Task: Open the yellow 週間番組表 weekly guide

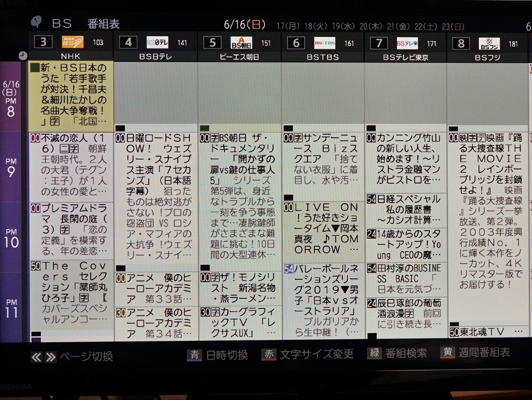Action: [473, 353]
